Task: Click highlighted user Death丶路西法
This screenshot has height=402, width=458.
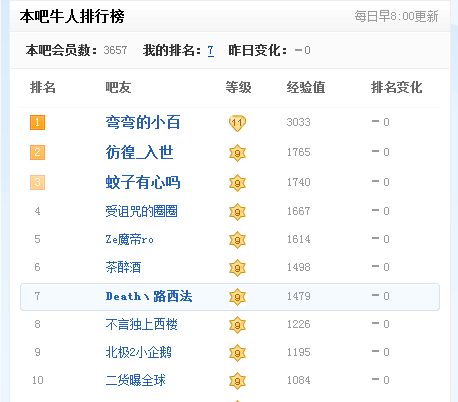Action: pyautogui.click(x=149, y=296)
